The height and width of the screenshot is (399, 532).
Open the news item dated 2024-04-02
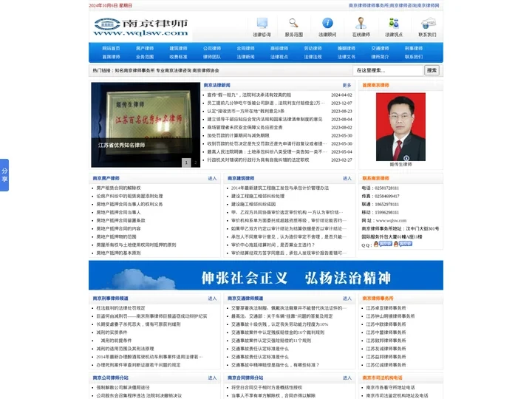[x=249, y=95]
